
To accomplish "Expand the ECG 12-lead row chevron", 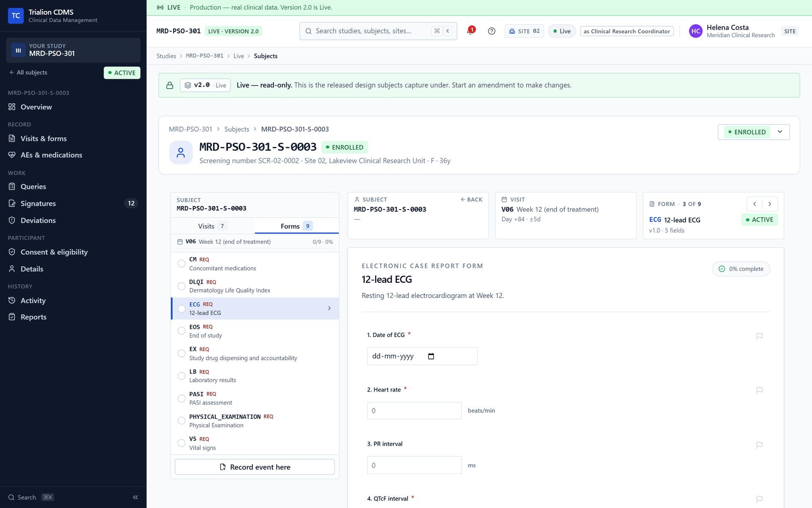I will [x=329, y=309].
